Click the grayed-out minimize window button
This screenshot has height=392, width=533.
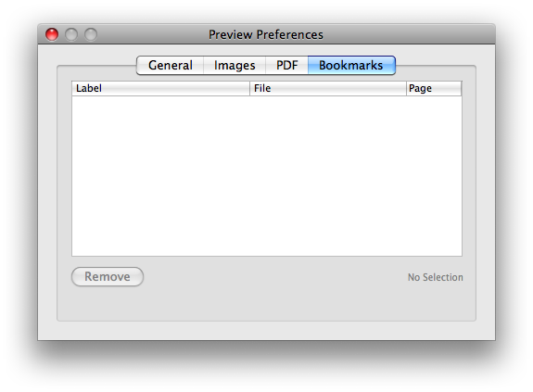point(71,34)
